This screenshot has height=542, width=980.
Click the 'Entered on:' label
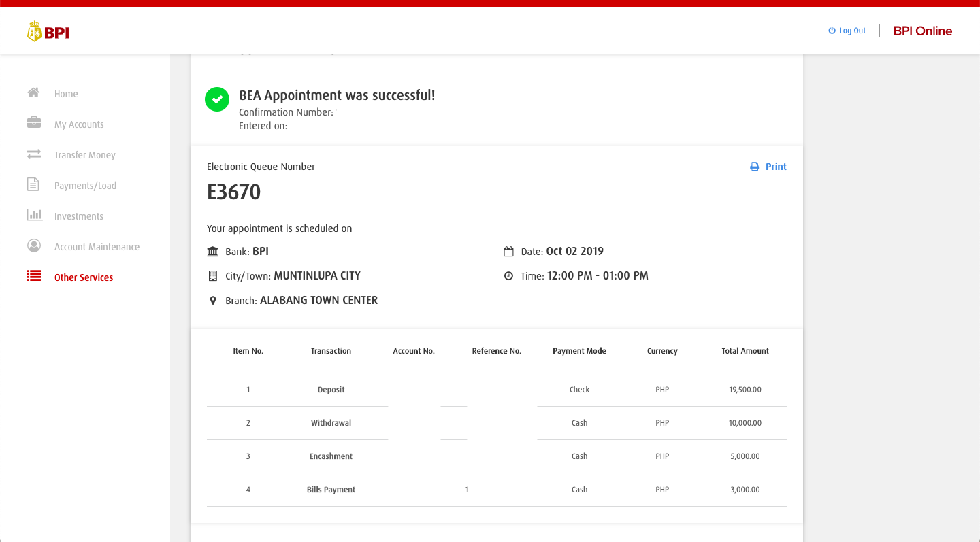coord(263,126)
